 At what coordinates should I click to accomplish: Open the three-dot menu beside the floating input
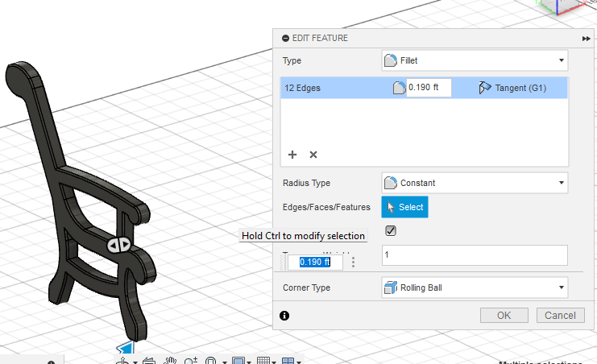(354, 262)
